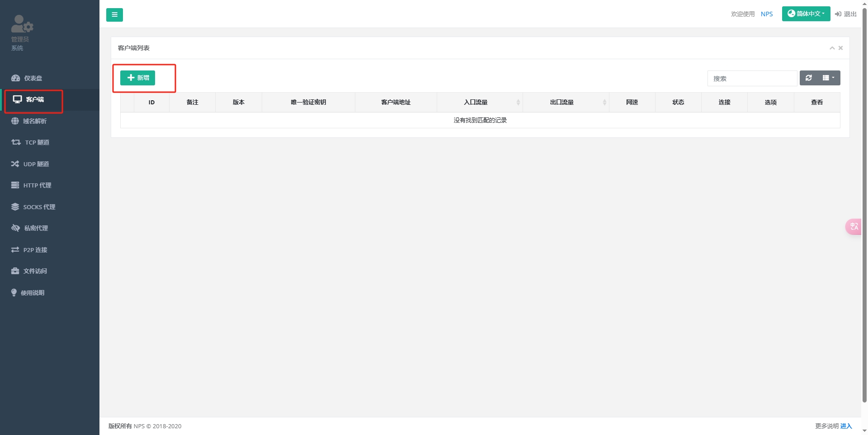The image size is (868, 435).
Task: Open 私密代理 sidebar item
Action: point(36,228)
